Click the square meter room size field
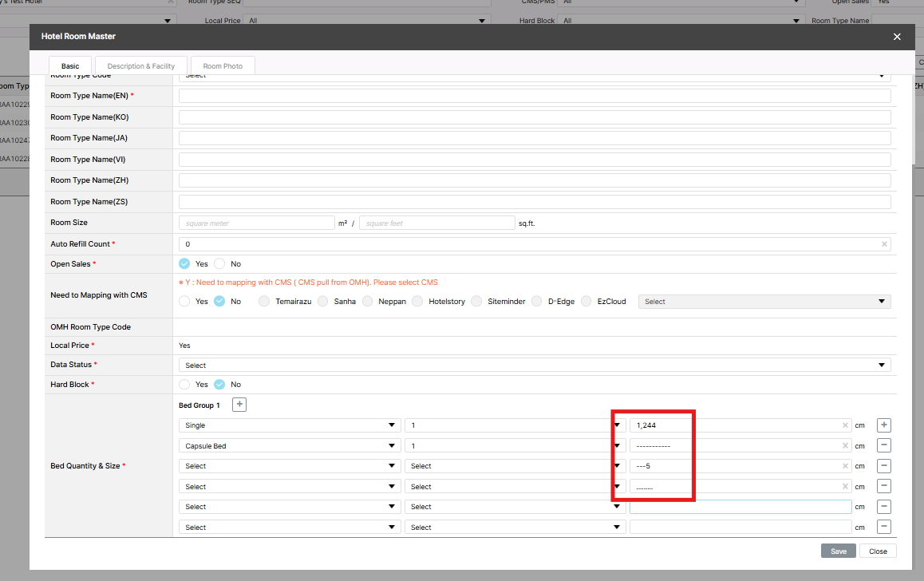The height and width of the screenshot is (581, 924). 256,223
